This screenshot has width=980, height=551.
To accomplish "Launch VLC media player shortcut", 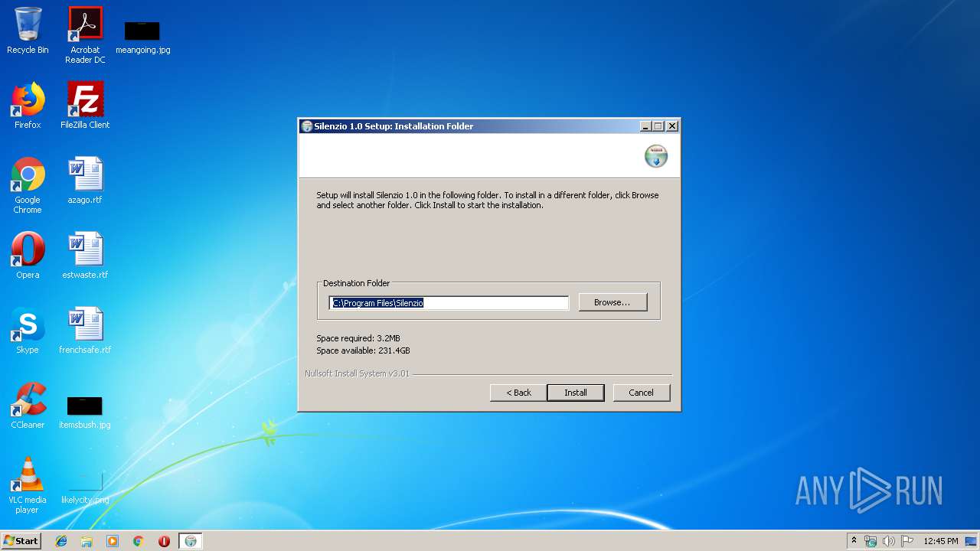I will [28, 485].
